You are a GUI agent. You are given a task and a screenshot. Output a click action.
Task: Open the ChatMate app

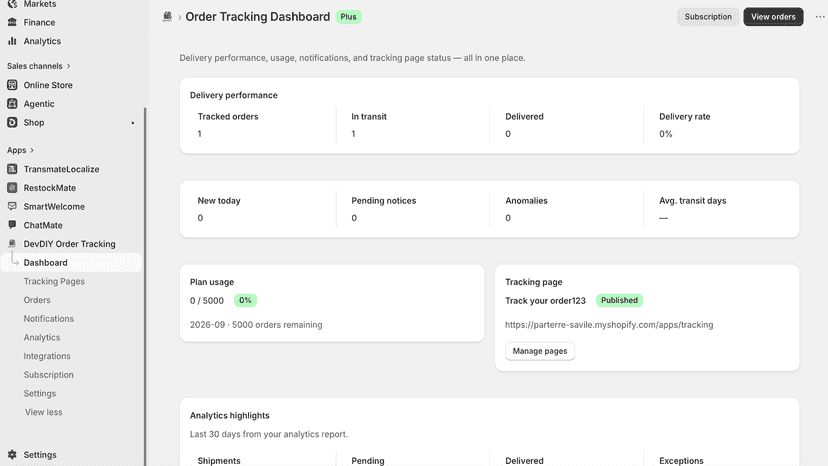pyautogui.click(x=43, y=225)
